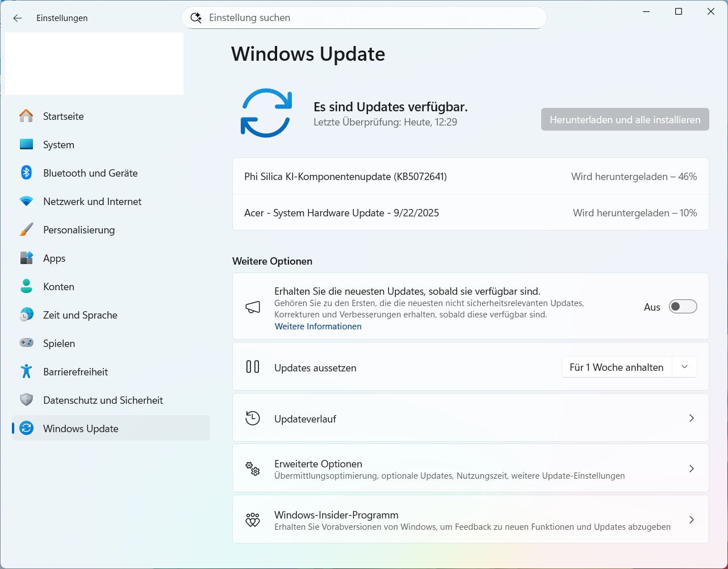The height and width of the screenshot is (569, 728).
Task: Toggle the newest updates switch labeled Aus
Action: click(683, 307)
